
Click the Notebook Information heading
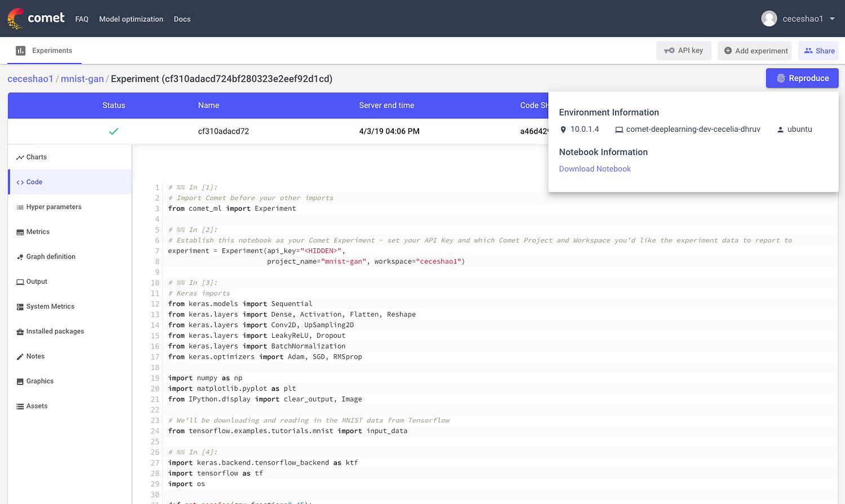(x=603, y=152)
